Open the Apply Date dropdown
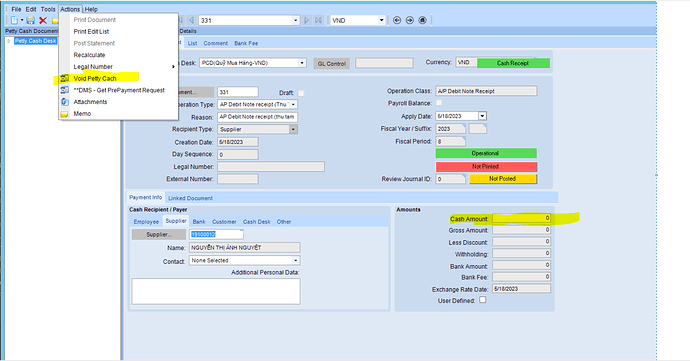The image size is (690, 361). pos(482,116)
